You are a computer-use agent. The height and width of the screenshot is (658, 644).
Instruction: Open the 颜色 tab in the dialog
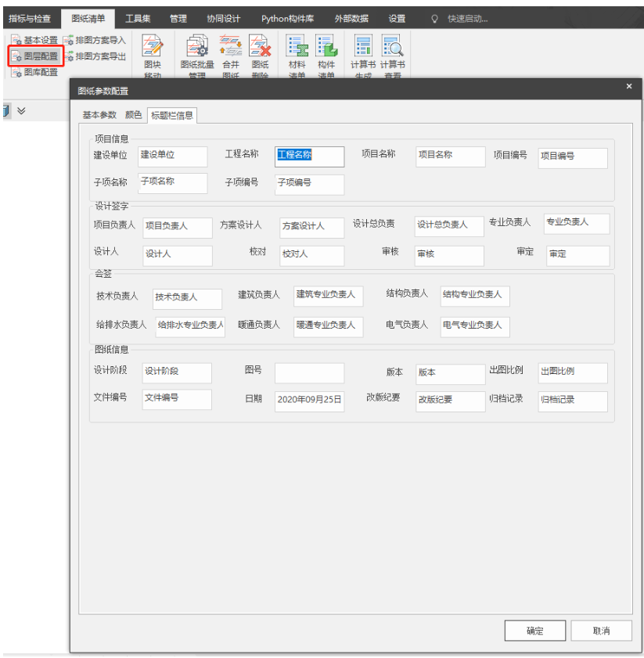134,115
